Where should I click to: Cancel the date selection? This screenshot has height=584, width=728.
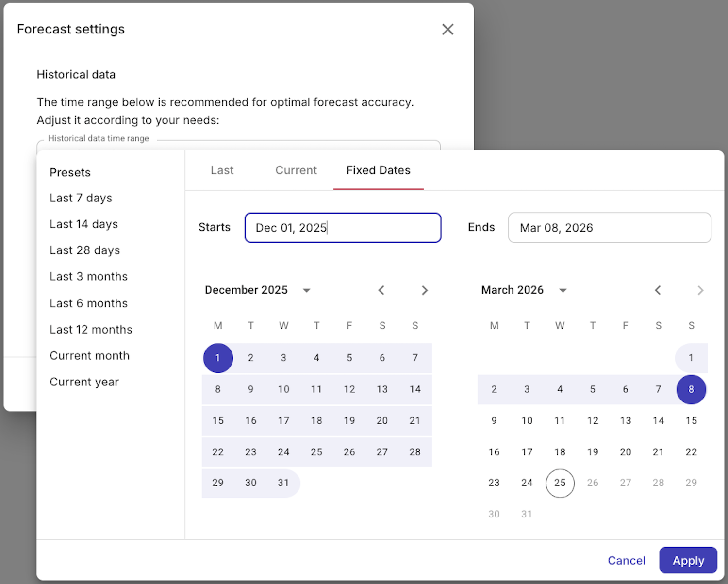click(626, 560)
